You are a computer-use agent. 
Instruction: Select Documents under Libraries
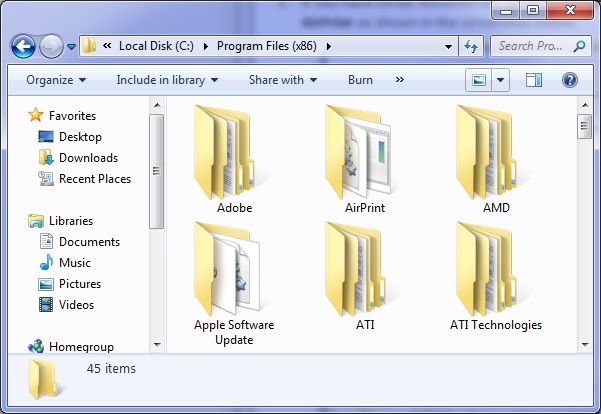pos(89,242)
